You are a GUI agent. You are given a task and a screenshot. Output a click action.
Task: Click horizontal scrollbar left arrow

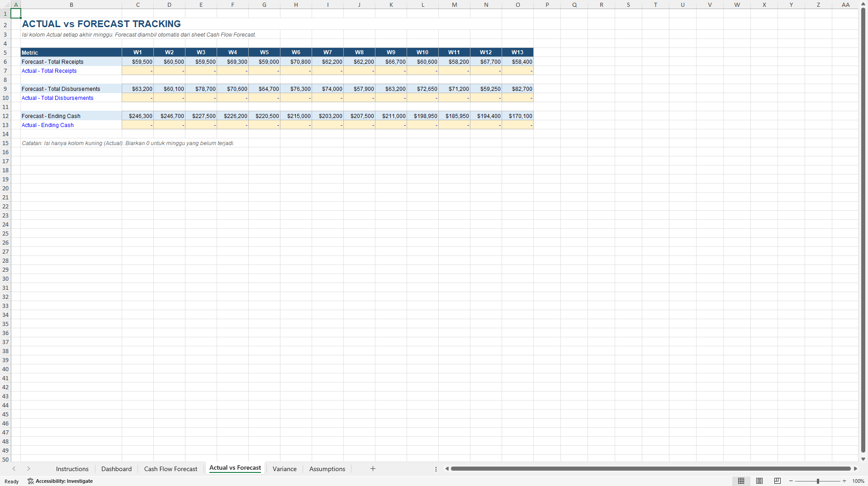tap(447, 469)
